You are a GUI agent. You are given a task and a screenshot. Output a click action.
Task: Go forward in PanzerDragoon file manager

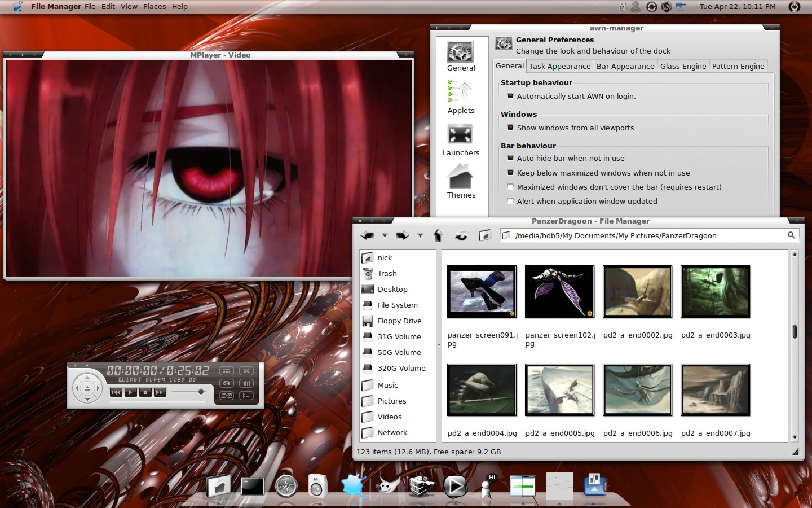402,235
